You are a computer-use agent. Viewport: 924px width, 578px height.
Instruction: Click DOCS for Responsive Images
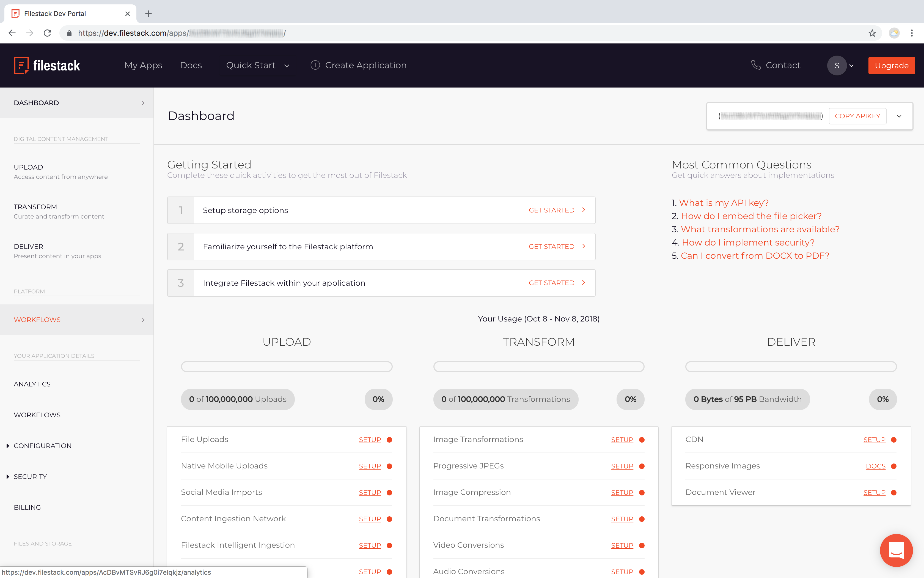(x=876, y=466)
